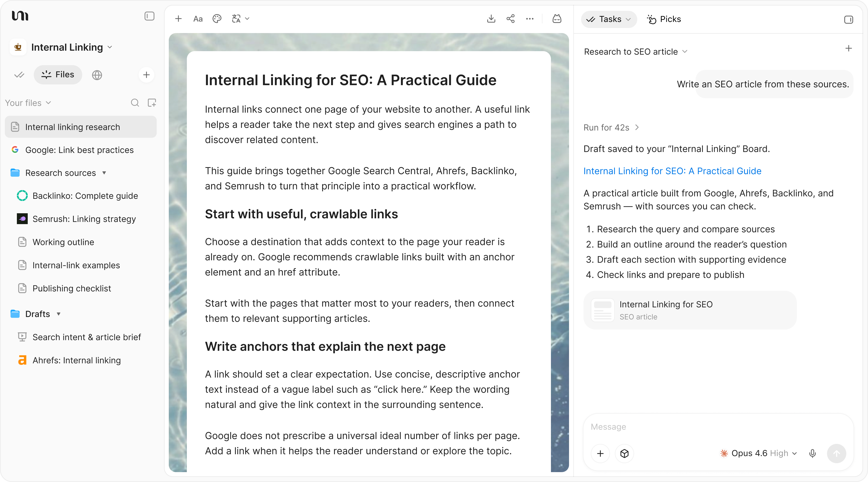Create a new note with the file-plus icon
Image resolution: width=868 pixels, height=482 pixels.
(x=152, y=103)
